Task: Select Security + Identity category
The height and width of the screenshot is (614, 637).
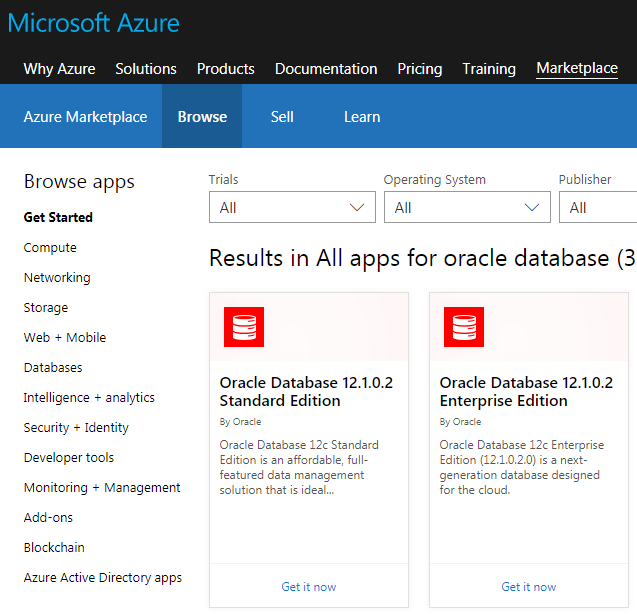Action: click(x=76, y=427)
